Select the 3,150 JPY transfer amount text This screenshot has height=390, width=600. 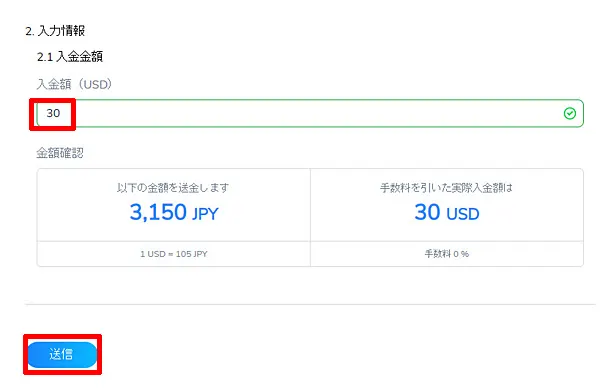pos(174,212)
